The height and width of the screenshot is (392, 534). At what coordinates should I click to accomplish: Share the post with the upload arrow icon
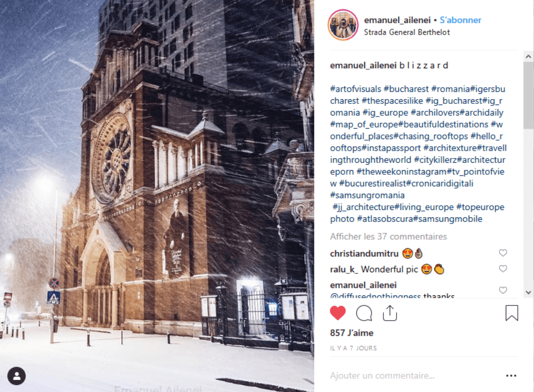click(x=390, y=313)
